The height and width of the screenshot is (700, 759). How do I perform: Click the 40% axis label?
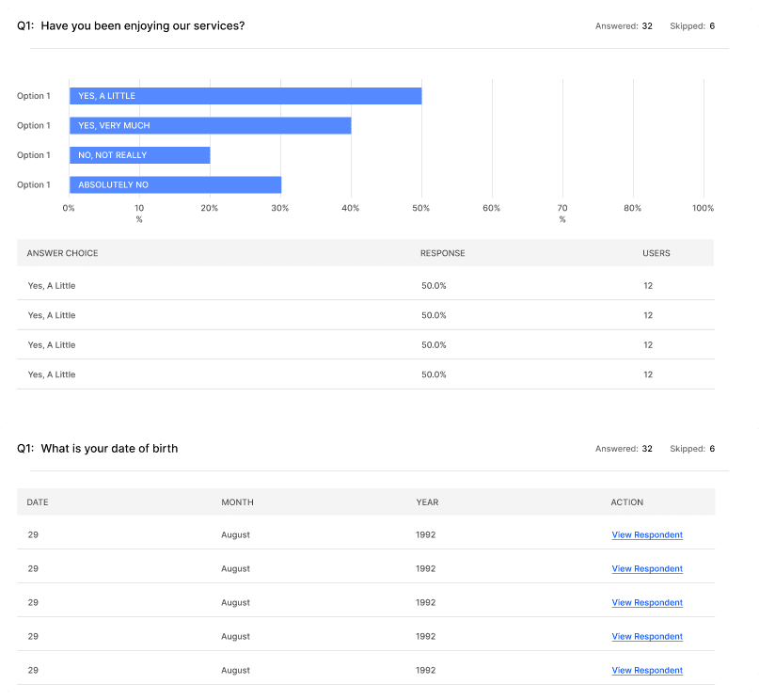click(x=351, y=208)
